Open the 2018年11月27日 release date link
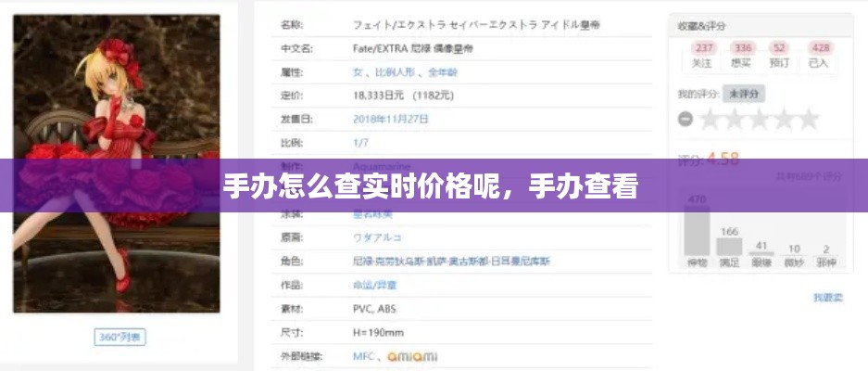 (390, 120)
